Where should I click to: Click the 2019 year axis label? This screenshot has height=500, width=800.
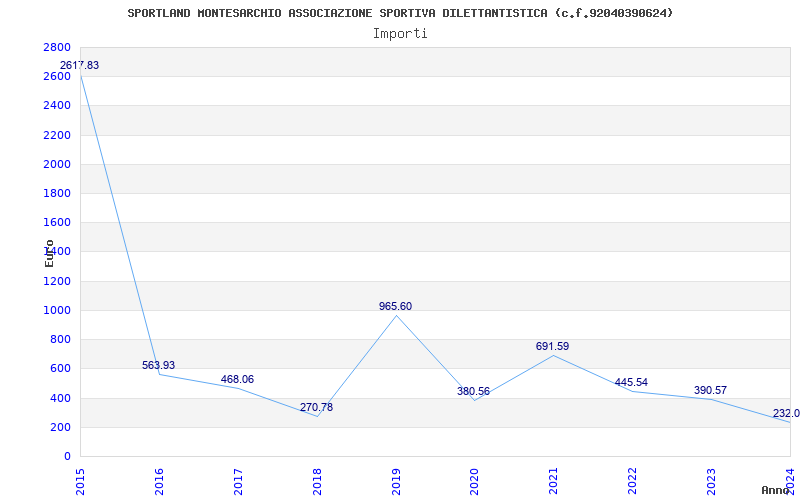click(x=396, y=481)
